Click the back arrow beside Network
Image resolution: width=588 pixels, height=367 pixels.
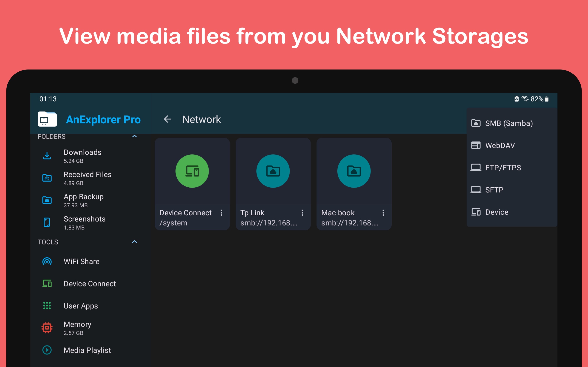coord(167,119)
